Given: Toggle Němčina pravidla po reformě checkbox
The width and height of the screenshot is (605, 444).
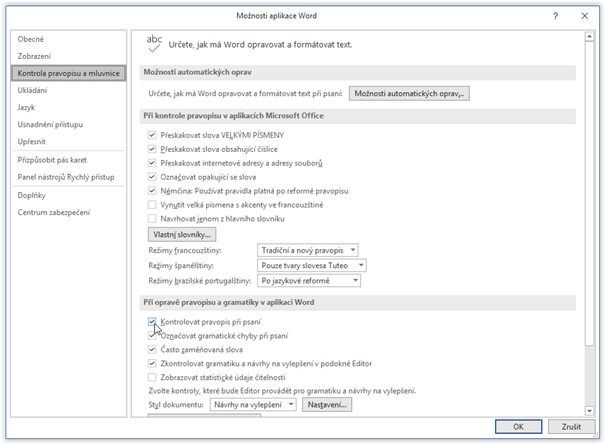Looking at the screenshot, I should pos(152,191).
